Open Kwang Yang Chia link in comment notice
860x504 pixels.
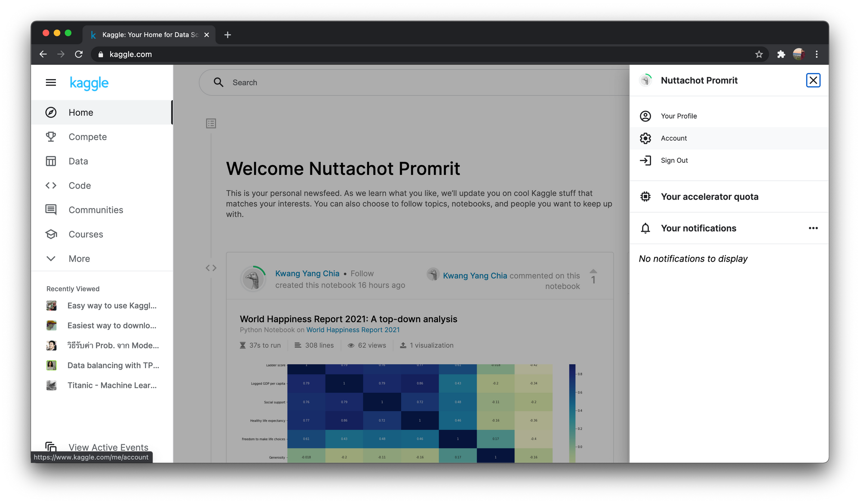coord(475,275)
